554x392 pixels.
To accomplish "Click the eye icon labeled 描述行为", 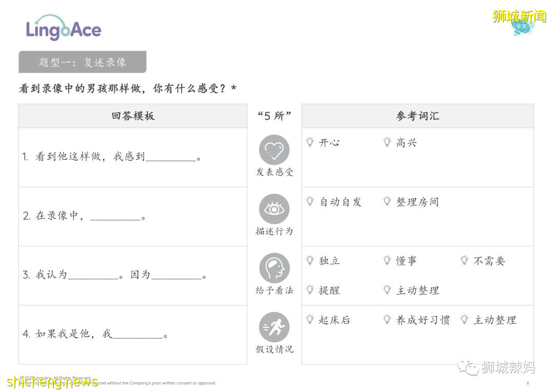I will tap(274, 209).
